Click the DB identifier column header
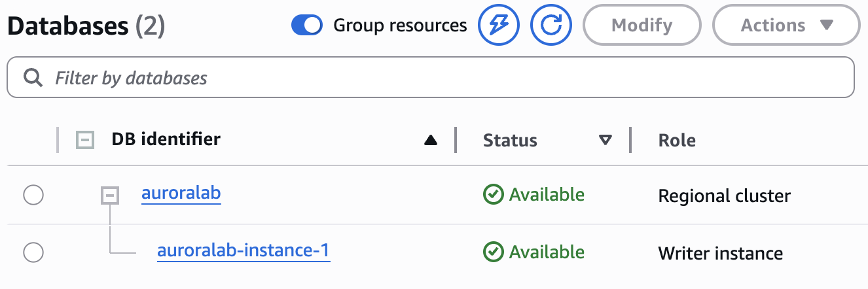The height and width of the screenshot is (289, 868). (166, 139)
